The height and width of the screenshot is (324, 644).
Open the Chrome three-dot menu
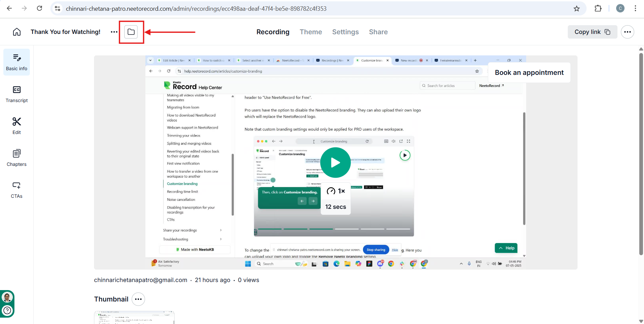(x=635, y=8)
